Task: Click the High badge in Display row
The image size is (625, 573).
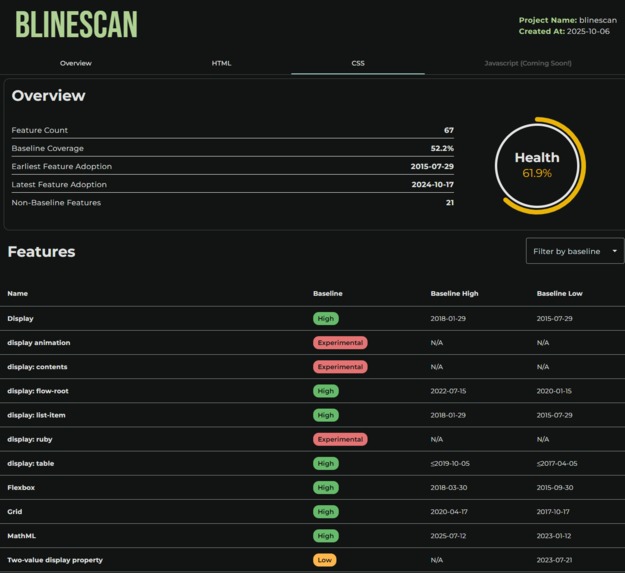Action: 326,318
